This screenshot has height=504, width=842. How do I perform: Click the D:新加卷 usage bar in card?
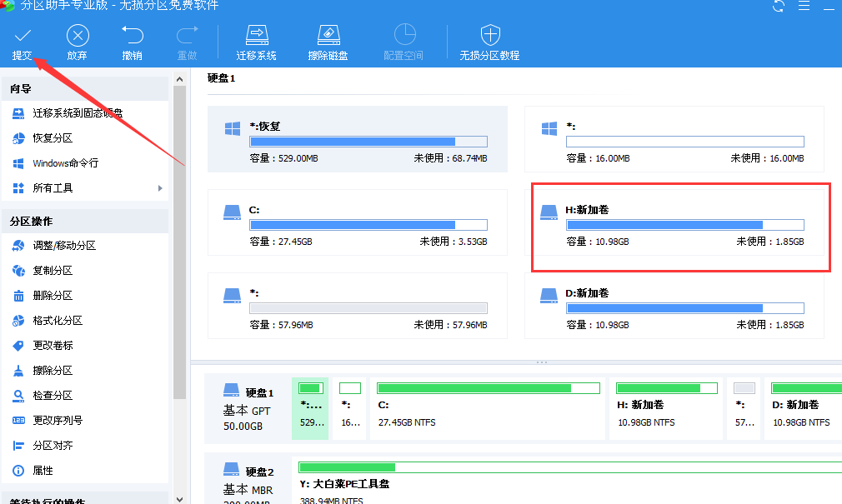click(x=685, y=308)
